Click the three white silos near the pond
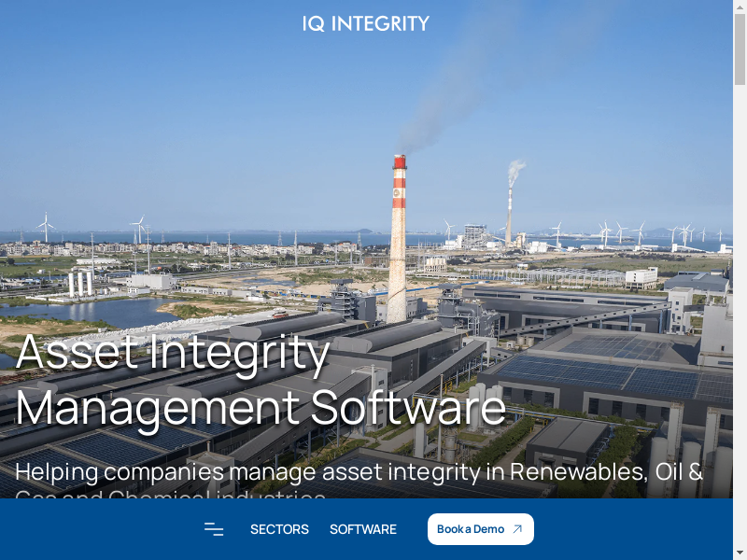The height and width of the screenshot is (560, 747). (x=80, y=283)
